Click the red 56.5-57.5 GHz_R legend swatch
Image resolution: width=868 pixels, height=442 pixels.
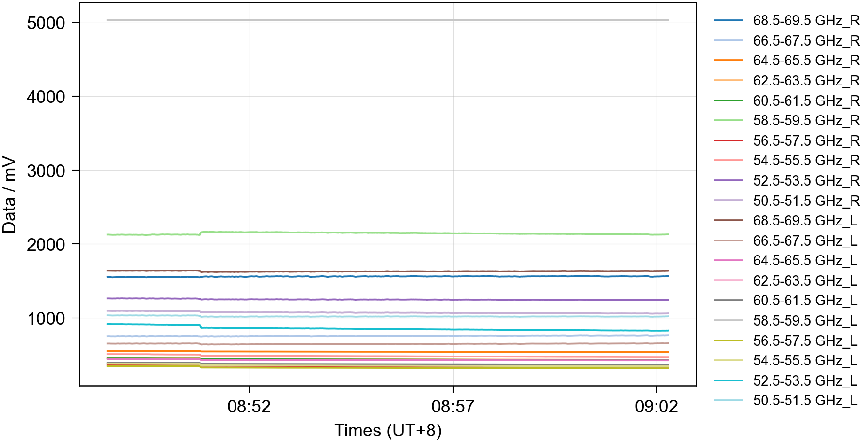[x=728, y=141]
